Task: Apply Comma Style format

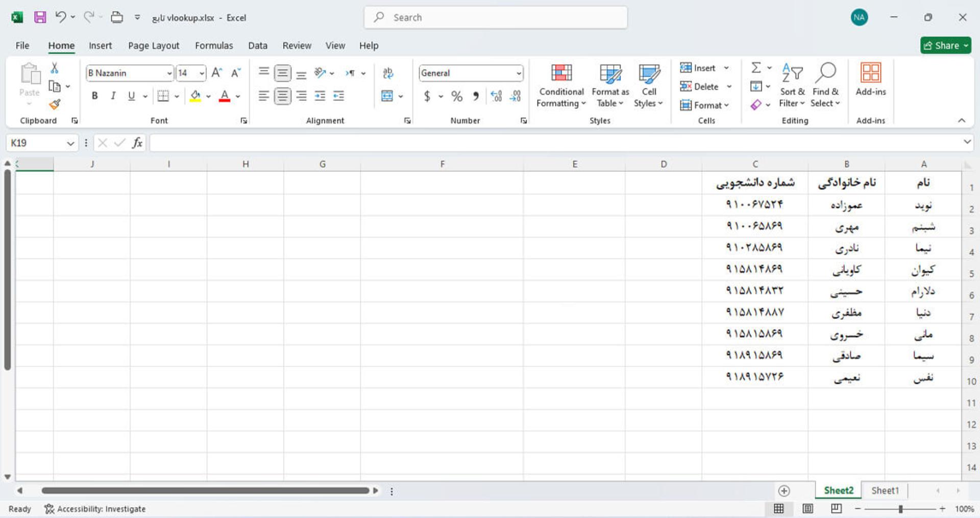Action: click(x=476, y=96)
